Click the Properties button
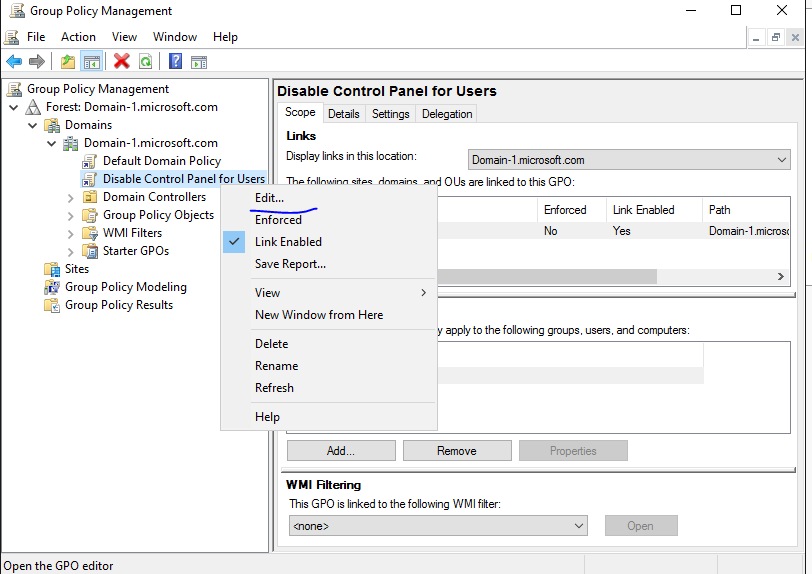This screenshot has width=812, height=574. [573, 451]
